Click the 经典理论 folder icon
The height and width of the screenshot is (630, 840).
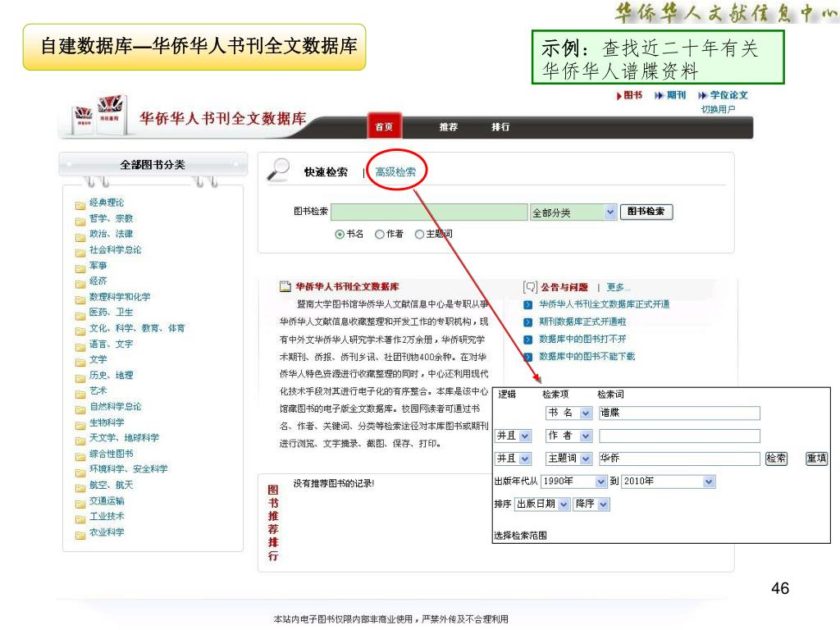pos(80,205)
